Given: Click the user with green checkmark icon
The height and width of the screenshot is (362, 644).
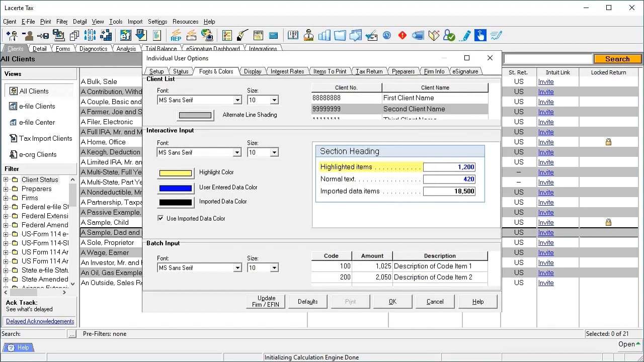Looking at the screenshot, I should 449,35.
